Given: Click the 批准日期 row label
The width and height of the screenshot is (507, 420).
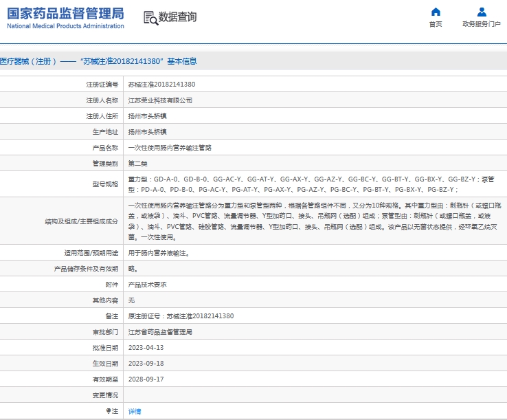Looking at the screenshot, I should click(105, 348).
